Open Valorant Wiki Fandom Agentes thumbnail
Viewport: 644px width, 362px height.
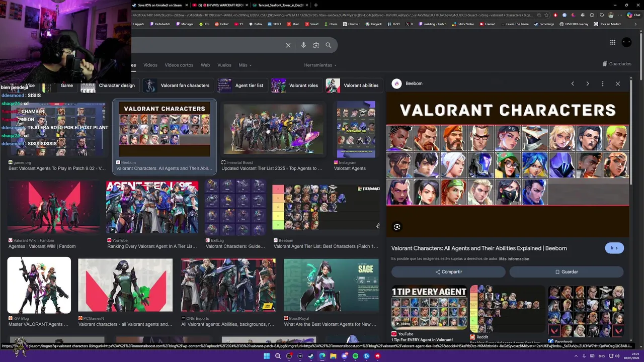(x=53, y=207)
